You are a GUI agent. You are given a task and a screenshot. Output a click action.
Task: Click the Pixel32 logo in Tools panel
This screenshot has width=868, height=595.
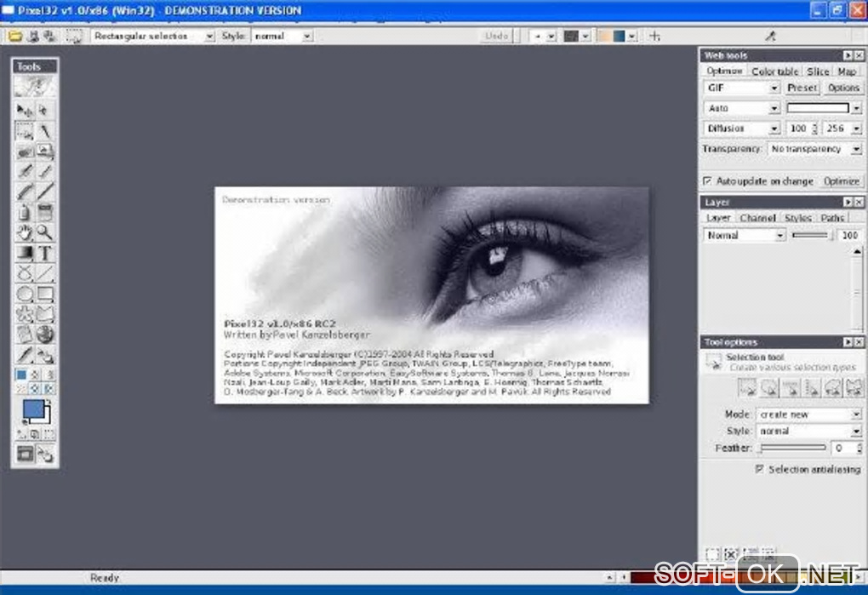pos(34,86)
